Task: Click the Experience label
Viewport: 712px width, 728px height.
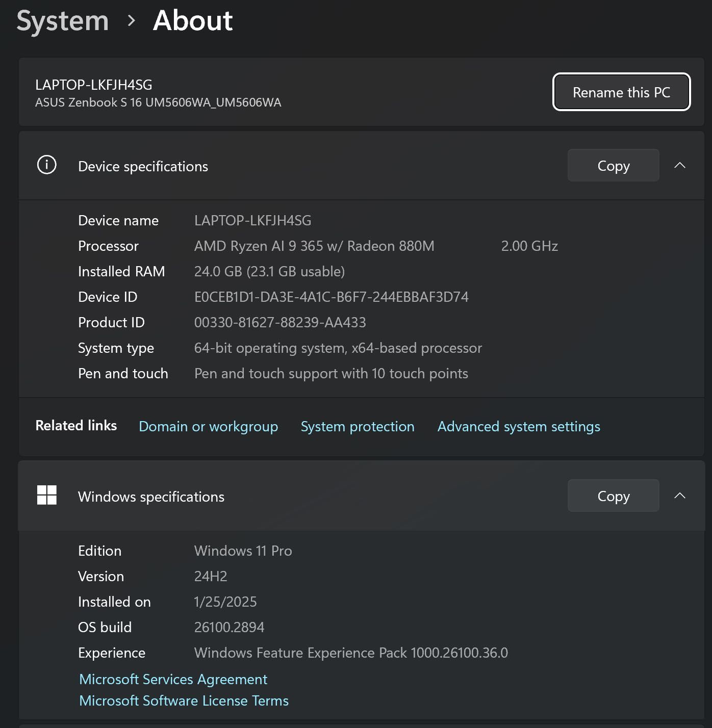Action: tap(112, 653)
